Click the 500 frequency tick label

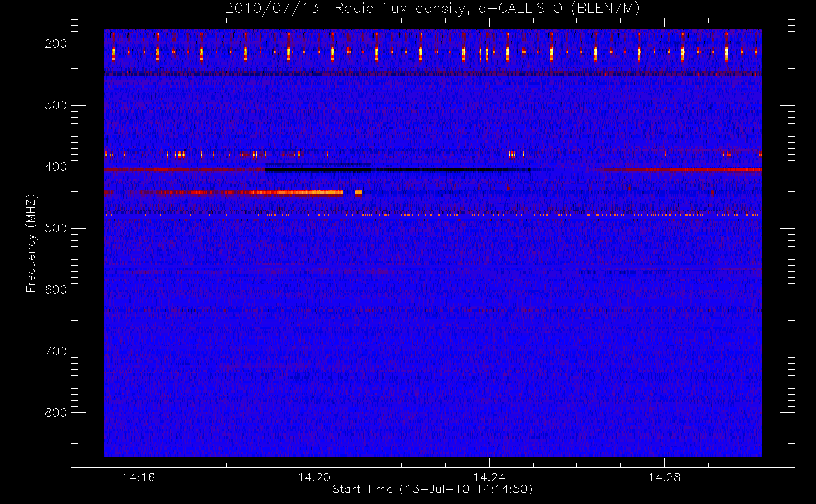(x=56, y=228)
